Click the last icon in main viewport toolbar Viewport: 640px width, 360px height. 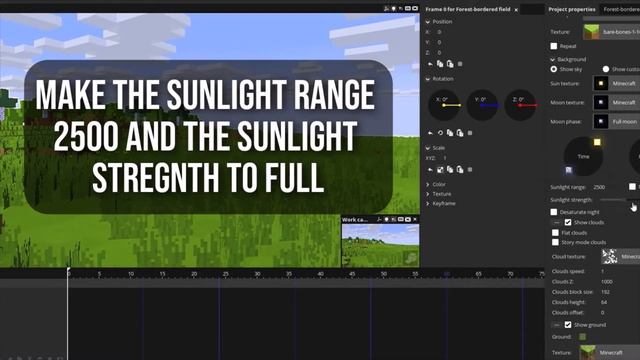click(x=415, y=9)
